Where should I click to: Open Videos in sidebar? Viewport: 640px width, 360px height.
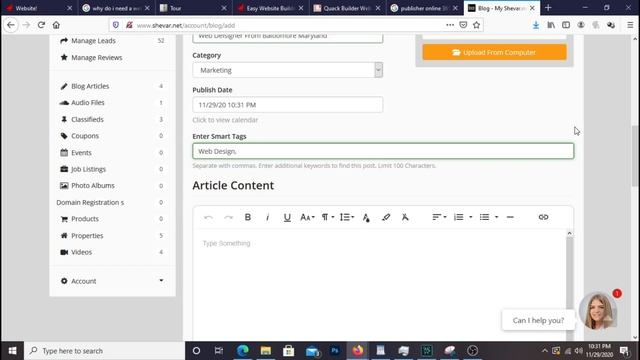click(x=81, y=252)
